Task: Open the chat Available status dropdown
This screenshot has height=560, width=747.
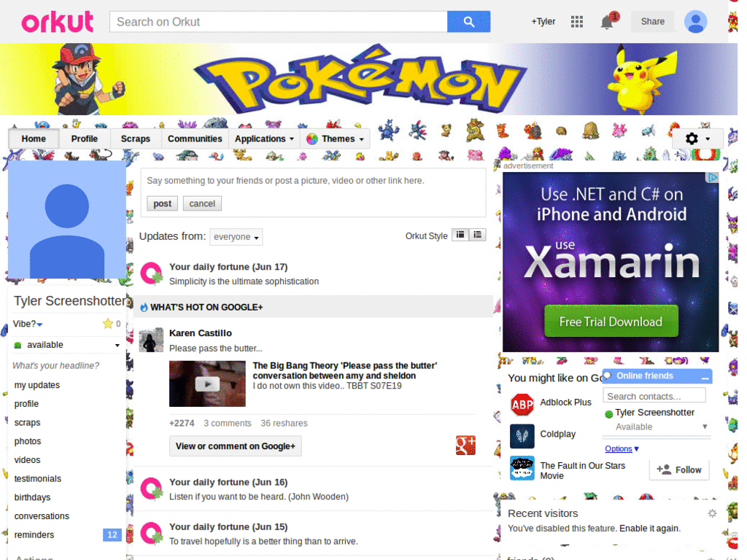Action: (x=705, y=427)
